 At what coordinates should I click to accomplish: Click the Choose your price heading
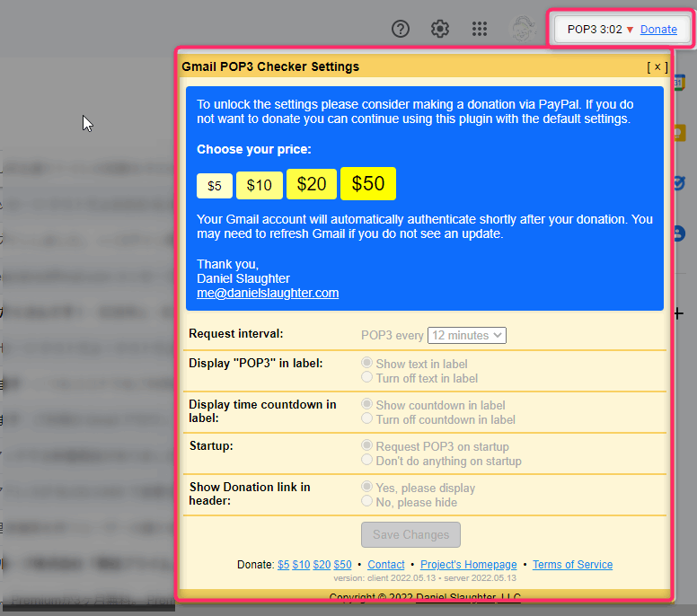click(254, 149)
